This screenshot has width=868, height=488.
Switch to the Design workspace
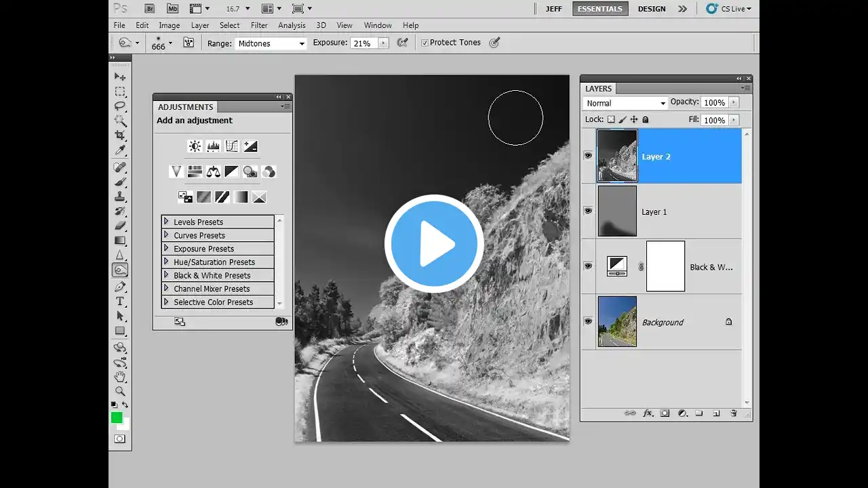tap(651, 9)
